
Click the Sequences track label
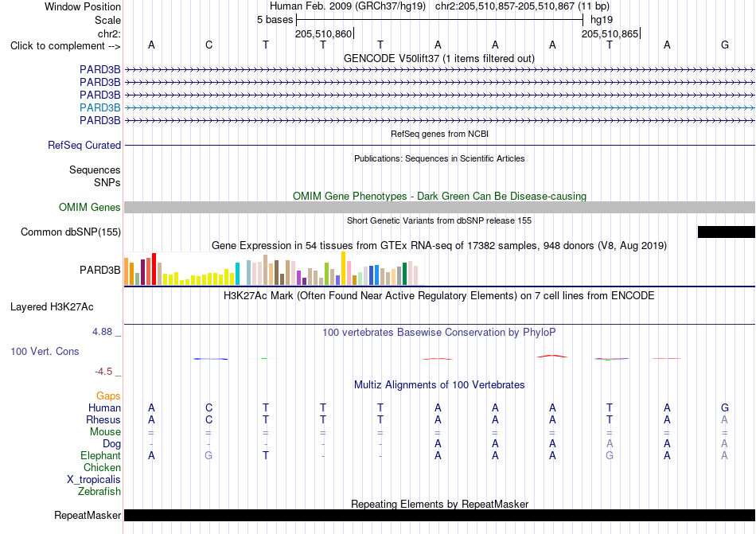pyautogui.click(x=95, y=170)
